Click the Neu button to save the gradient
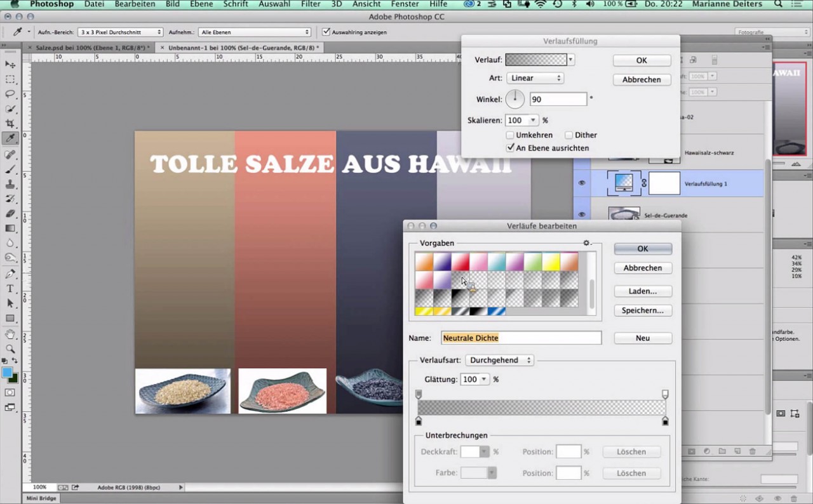The image size is (813, 504). pos(642,338)
